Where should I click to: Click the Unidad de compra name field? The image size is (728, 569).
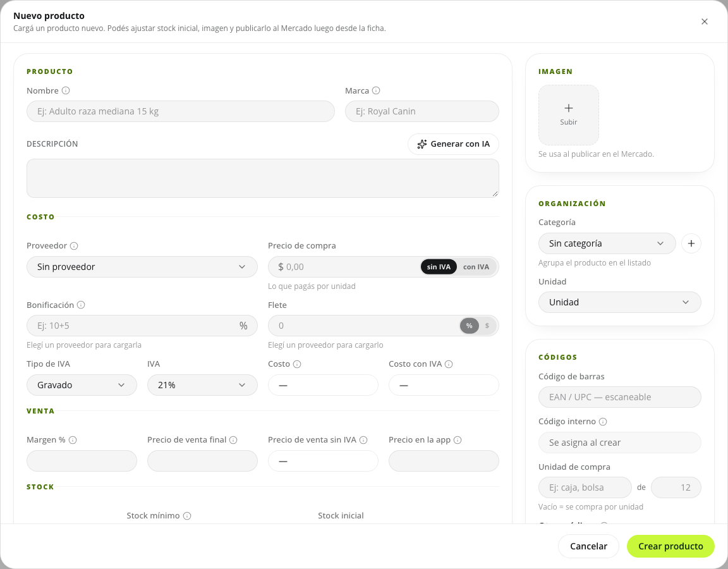pos(585,487)
